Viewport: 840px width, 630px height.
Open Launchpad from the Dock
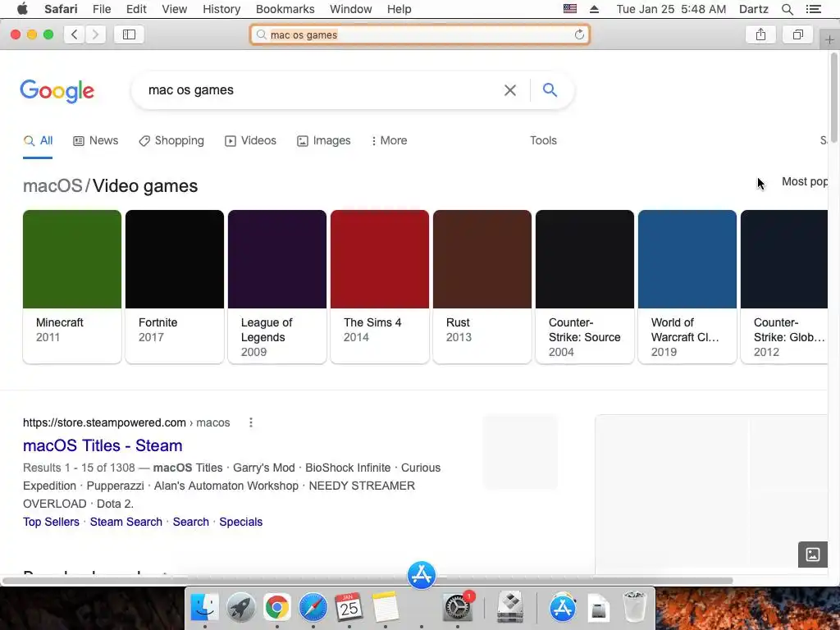(240, 607)
